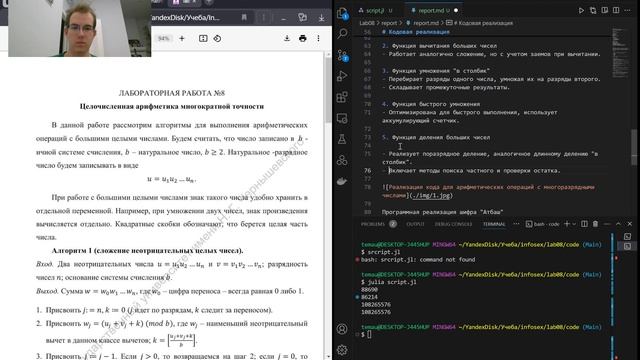This screenshot has height=360, width=640.
Task: Run file with editor play button
Action: pyautogui.click(x=581, y=10)
